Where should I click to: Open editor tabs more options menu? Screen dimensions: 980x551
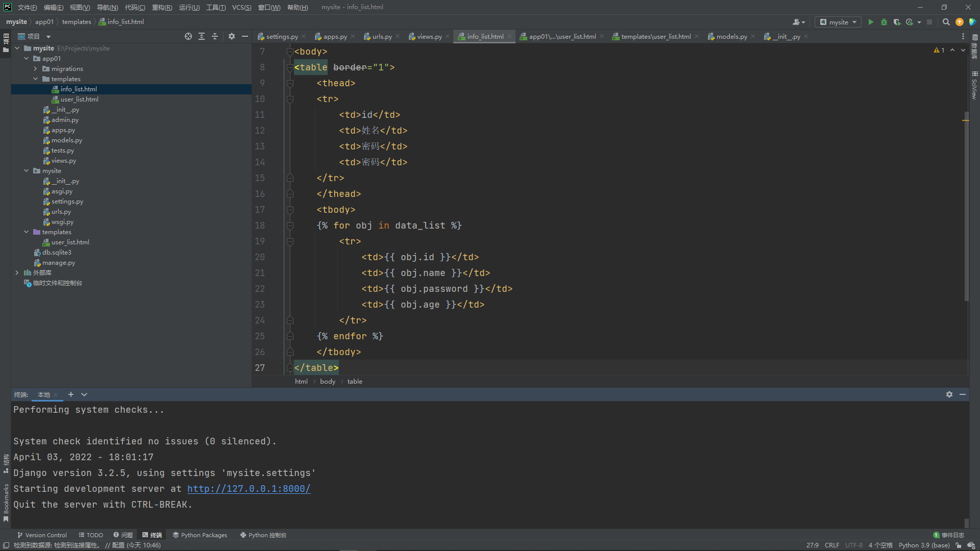(x=963, y=36)
